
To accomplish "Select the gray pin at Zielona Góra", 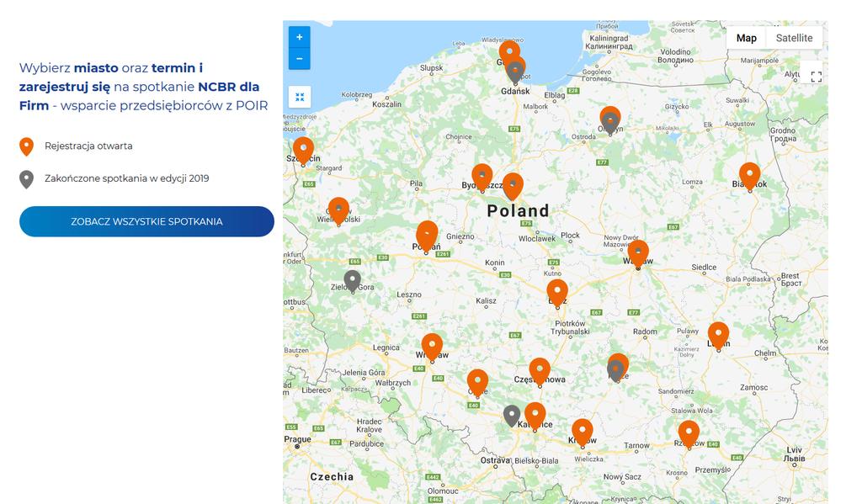I will tap(353, 280).
